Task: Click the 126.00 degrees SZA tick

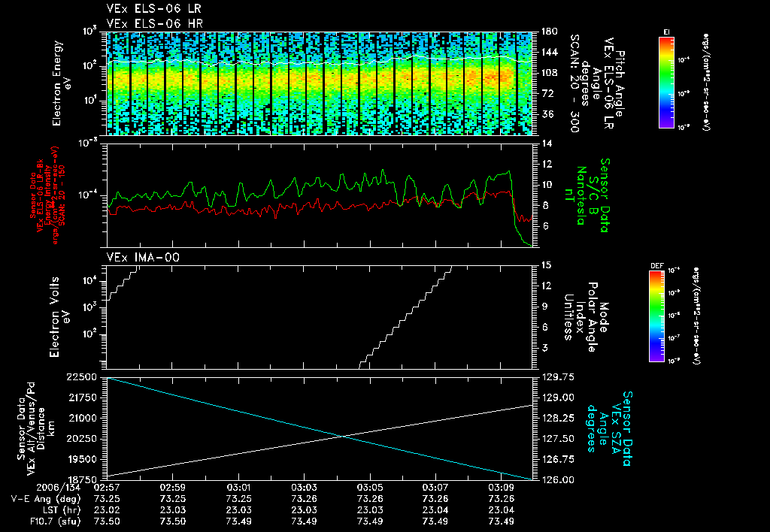Action: tap(558, 479)
